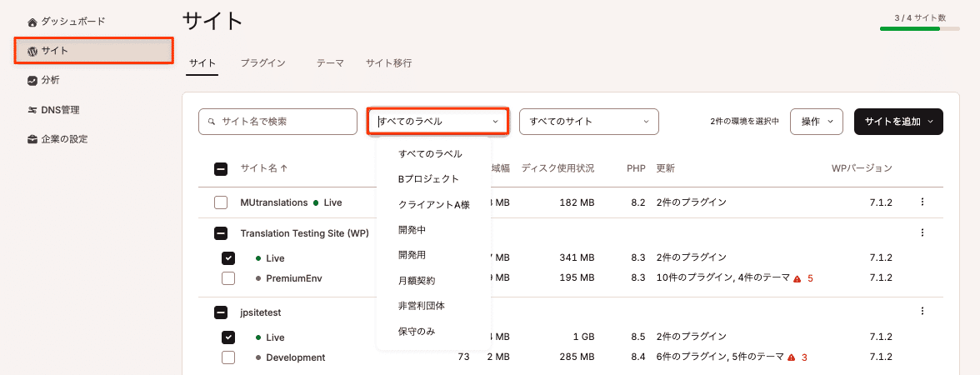This screenshot has height=375, width=980.
Task: Click 6件のプラグイン, 5件のテーマ update text
Action: pyautogui.click(x=720, y=357)
